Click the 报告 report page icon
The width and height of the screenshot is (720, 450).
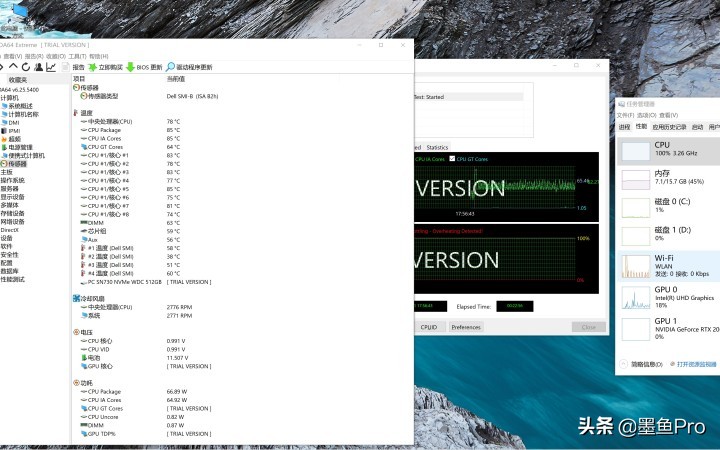[x=65, y=67]
